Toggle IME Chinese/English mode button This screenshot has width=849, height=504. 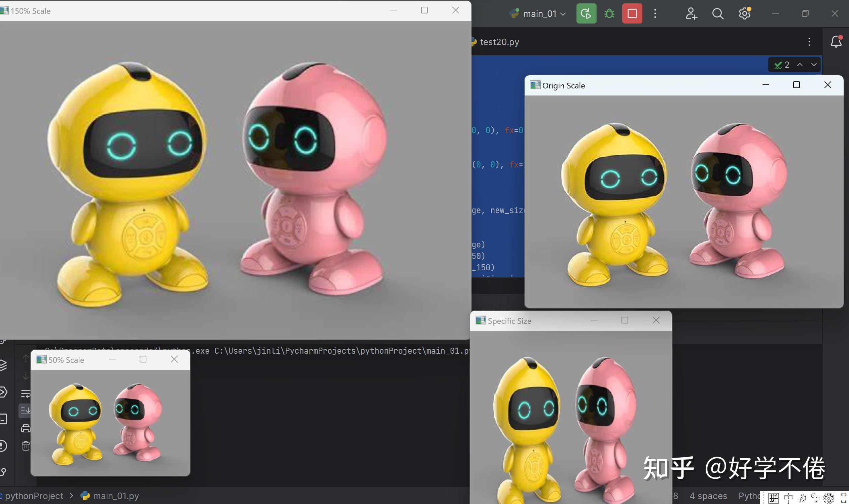click(788, 498)
